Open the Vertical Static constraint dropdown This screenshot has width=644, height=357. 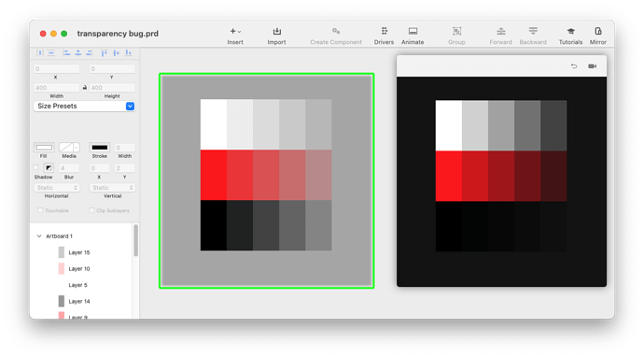click(112, 188)
